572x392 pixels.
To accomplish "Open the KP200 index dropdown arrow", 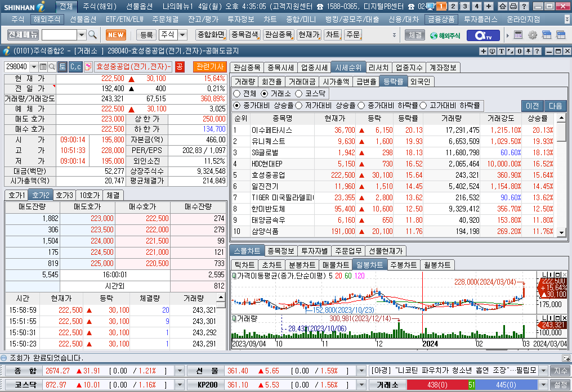I will coord(361,385).
